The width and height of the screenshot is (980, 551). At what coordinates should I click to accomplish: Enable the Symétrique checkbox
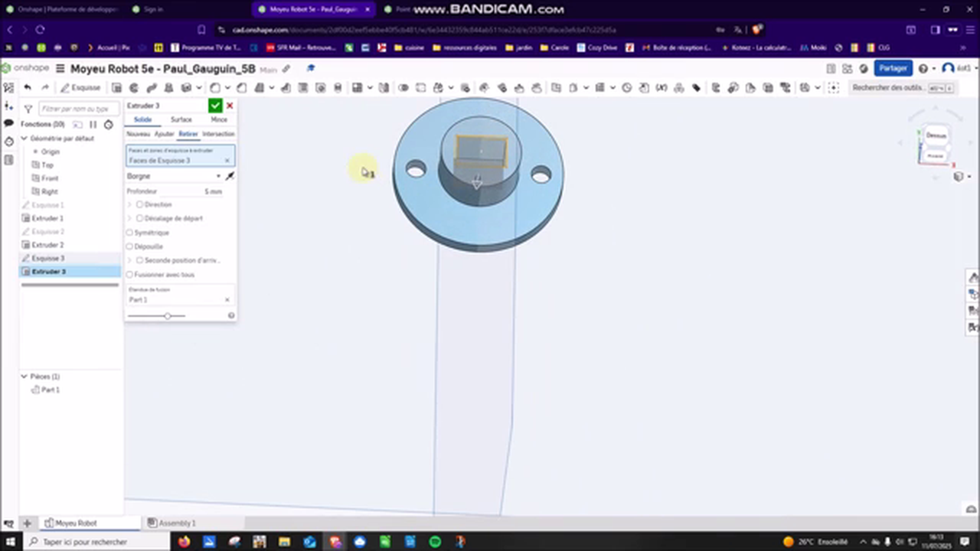coord(129,232)
